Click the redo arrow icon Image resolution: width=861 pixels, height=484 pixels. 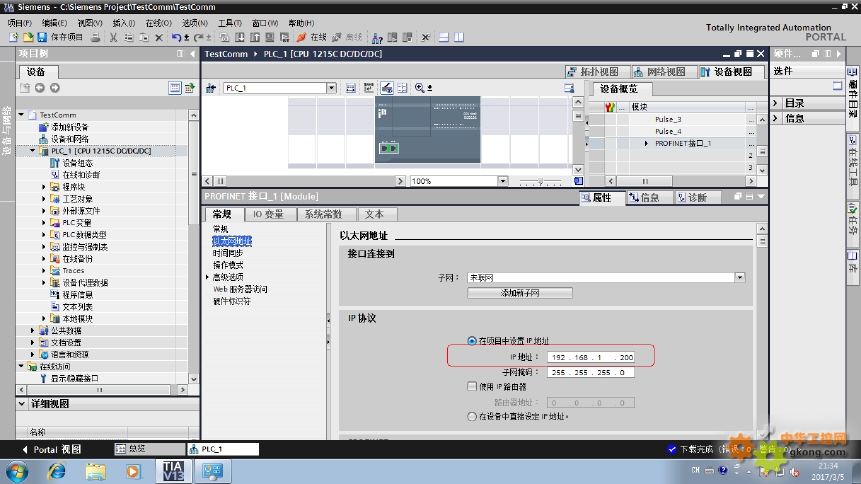click(x=199, y=37)
